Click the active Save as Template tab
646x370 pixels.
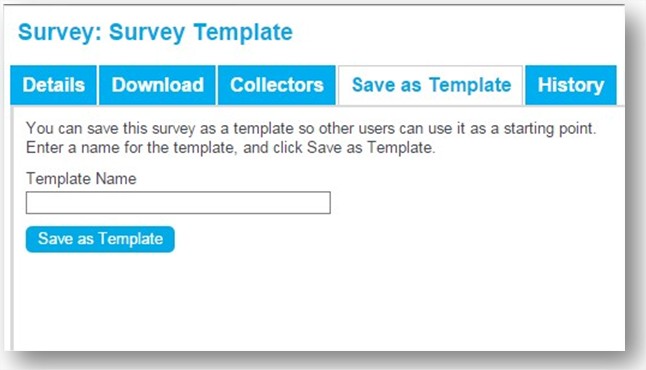(x=431, y=85)
